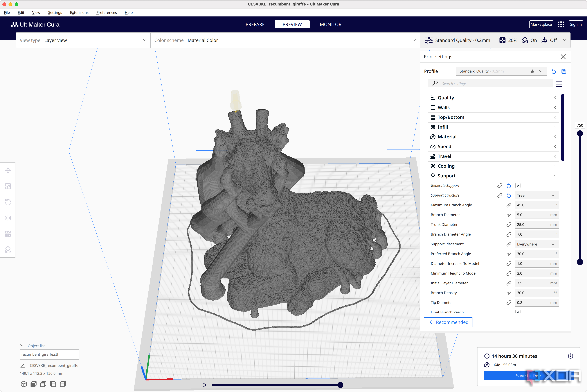Open Per Model Settings tool
The height and width of the screenshot is (392, 587).
click(x=8, y=234)
